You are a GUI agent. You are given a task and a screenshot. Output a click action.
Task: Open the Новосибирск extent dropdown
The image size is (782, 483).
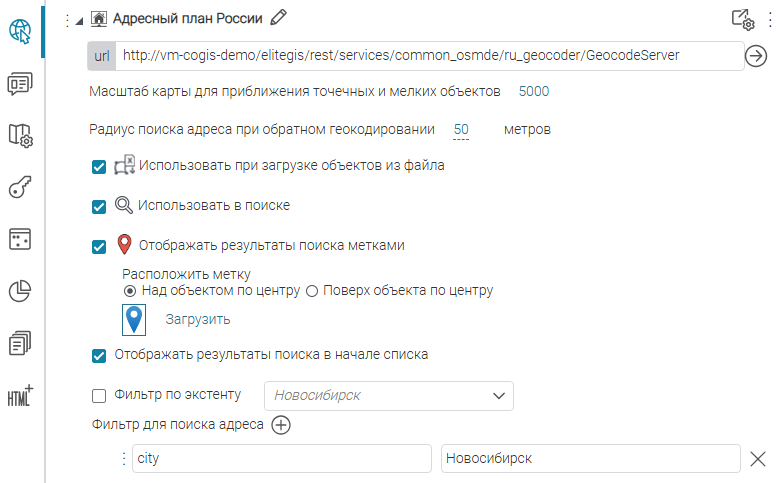click(x=500, y=396)
